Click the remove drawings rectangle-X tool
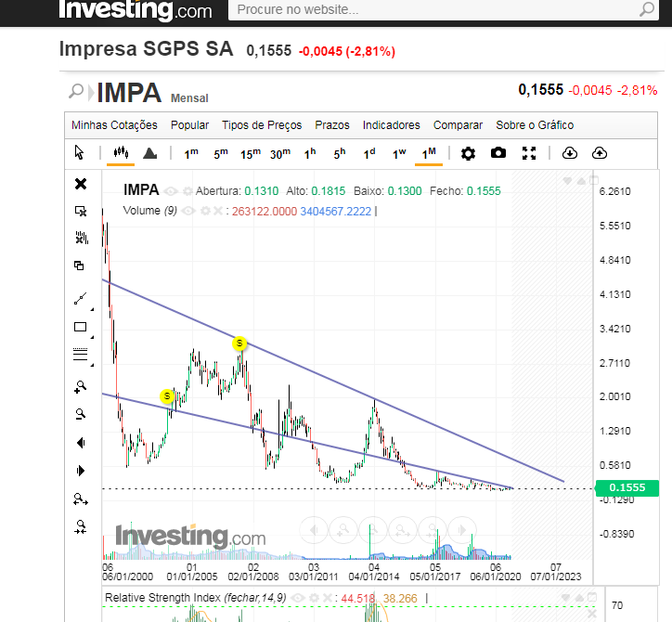This screenshot has height=622, width=672. 81,211
